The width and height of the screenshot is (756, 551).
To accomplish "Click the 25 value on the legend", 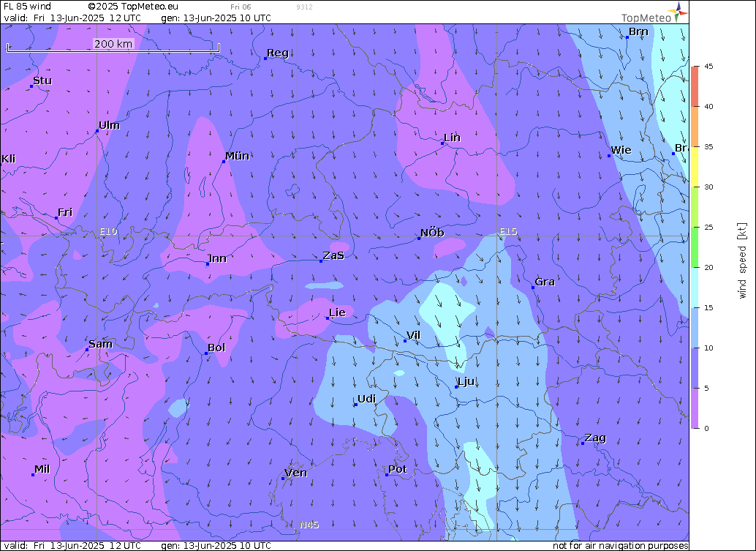I will (708, 228).
